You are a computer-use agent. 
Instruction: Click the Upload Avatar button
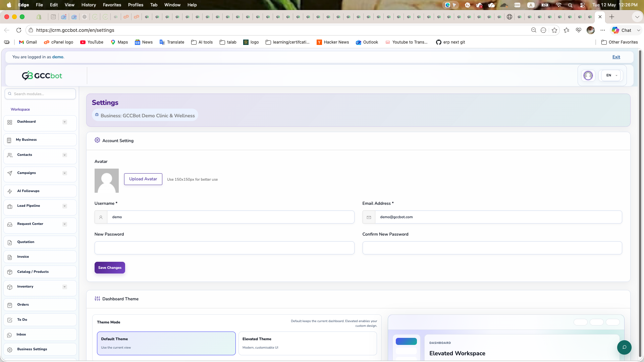pyautogui.click(x=143, y=179)
